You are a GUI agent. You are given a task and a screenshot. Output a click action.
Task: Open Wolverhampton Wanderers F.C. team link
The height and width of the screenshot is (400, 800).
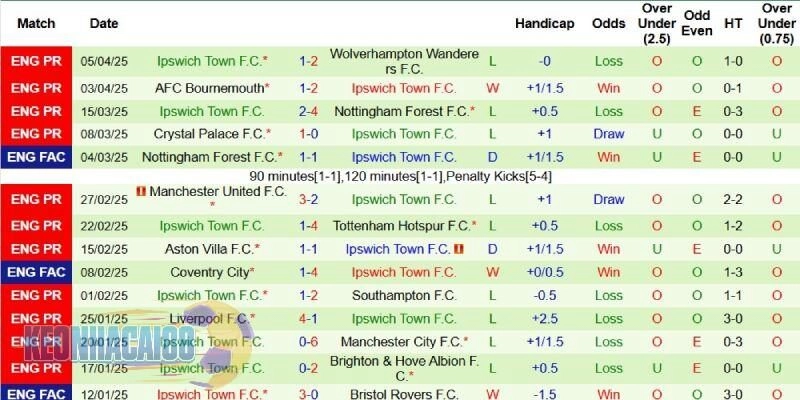404,61
